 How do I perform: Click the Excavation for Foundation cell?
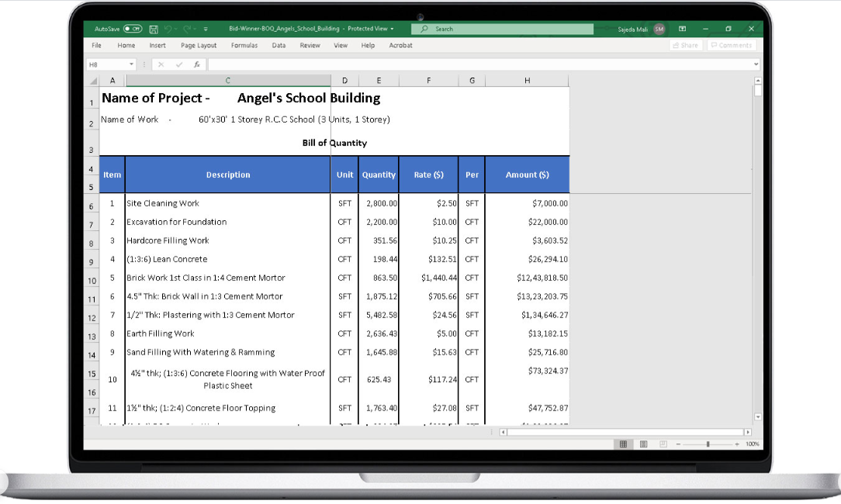coord(228,222)
